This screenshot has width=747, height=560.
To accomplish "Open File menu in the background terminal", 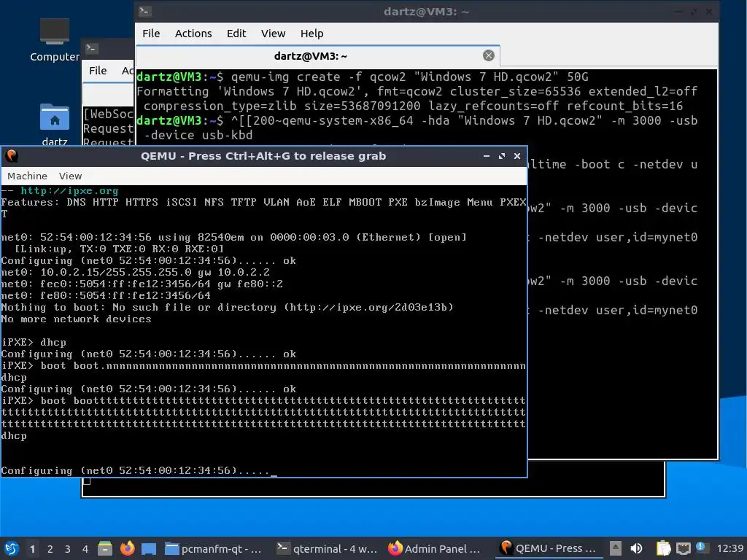I will coord(98,71).
